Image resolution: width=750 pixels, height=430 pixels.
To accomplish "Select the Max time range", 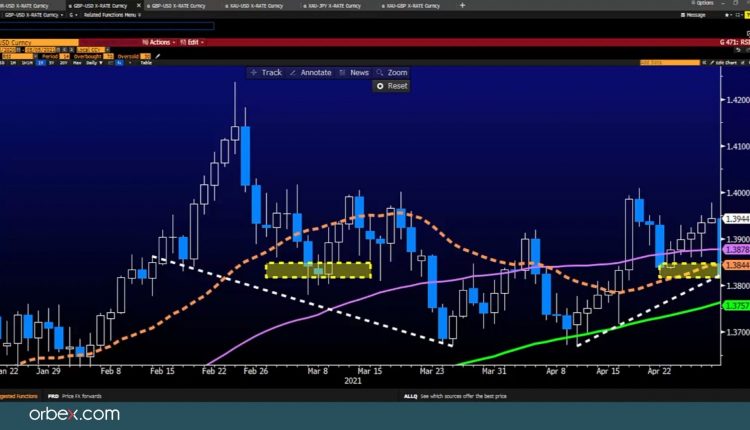I will (x=77, y=63).
